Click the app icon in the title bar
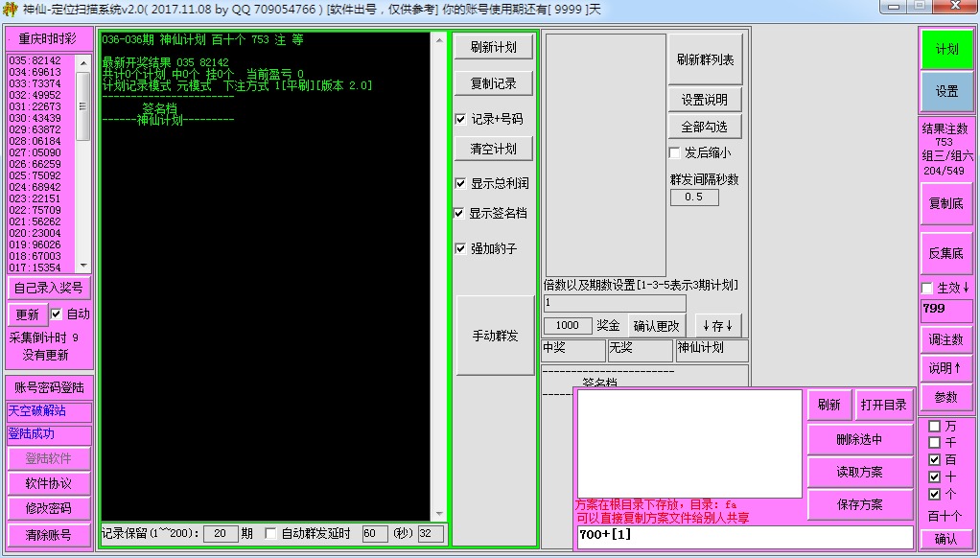This screenshot has height=558, width=980. pos(11,10)
